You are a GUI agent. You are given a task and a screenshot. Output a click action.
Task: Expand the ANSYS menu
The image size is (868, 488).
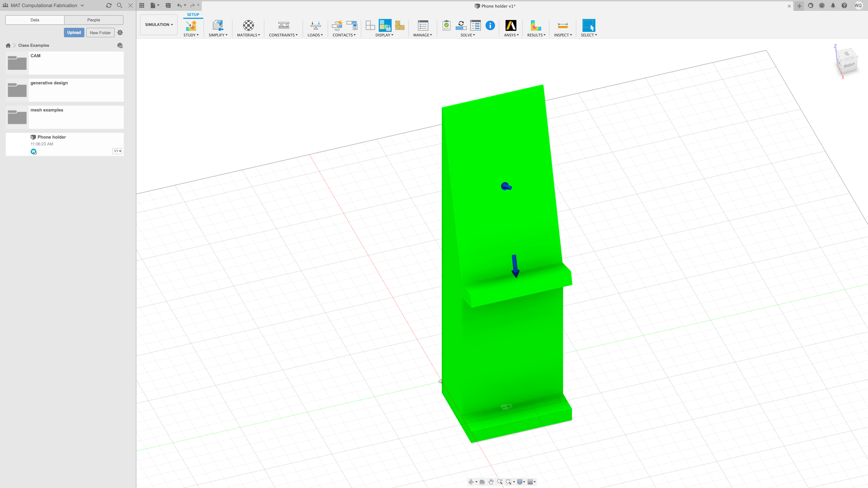click(x=511, y=35)
